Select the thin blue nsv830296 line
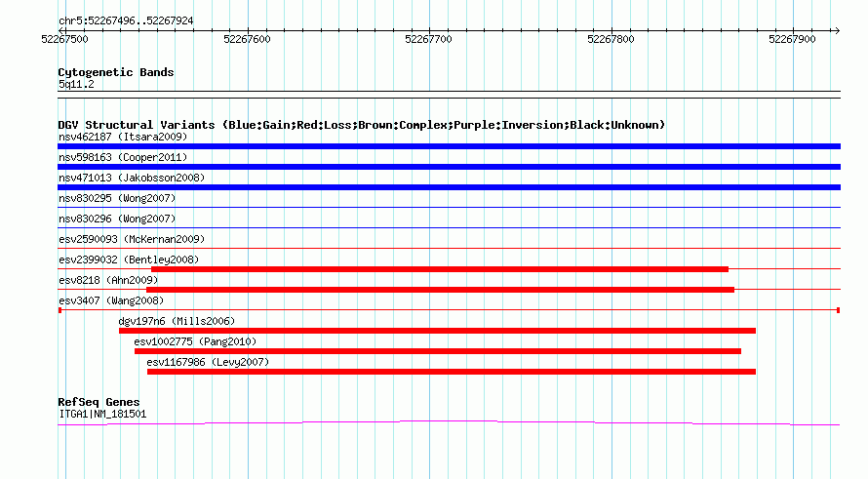 point(449,227)
